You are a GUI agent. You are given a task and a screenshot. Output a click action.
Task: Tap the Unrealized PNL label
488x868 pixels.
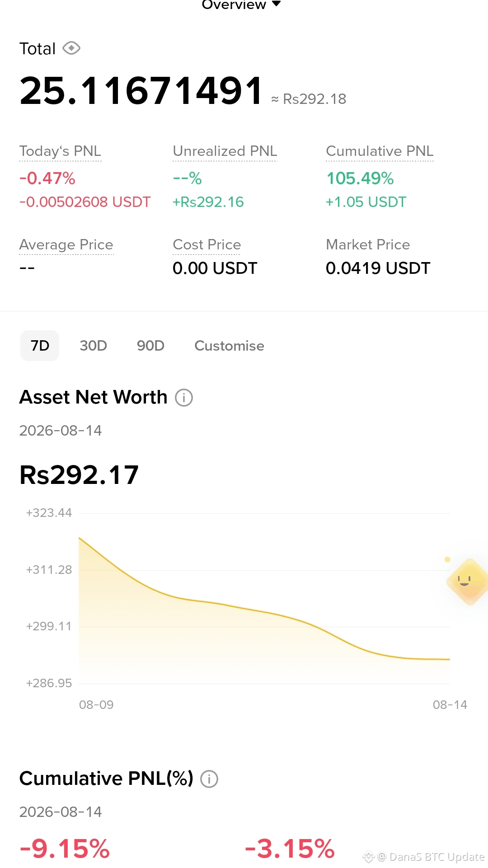click(225, 151)
